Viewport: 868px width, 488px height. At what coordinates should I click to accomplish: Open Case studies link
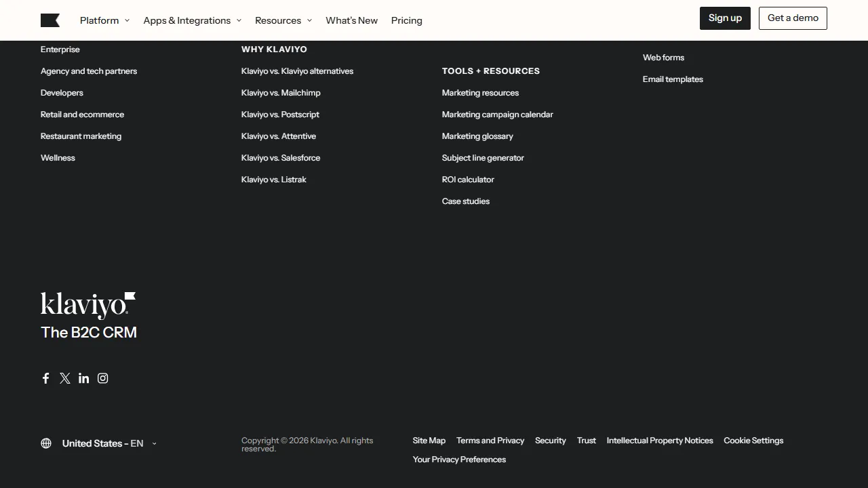466,201
